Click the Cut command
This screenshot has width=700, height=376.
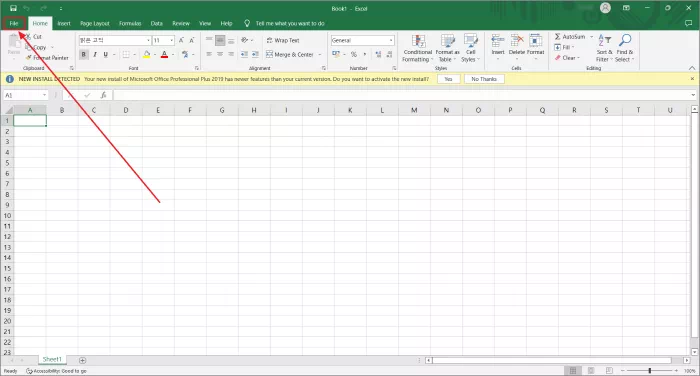tap(34, 37)
